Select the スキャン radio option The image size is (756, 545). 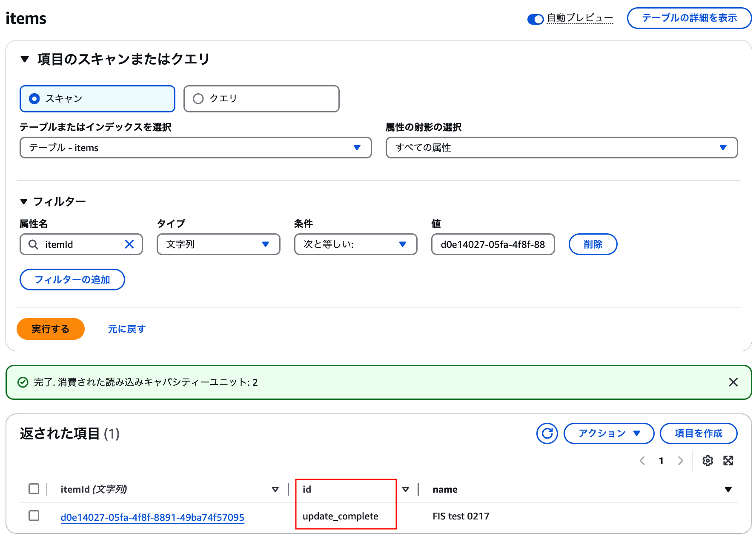click(x=97, y=99)
